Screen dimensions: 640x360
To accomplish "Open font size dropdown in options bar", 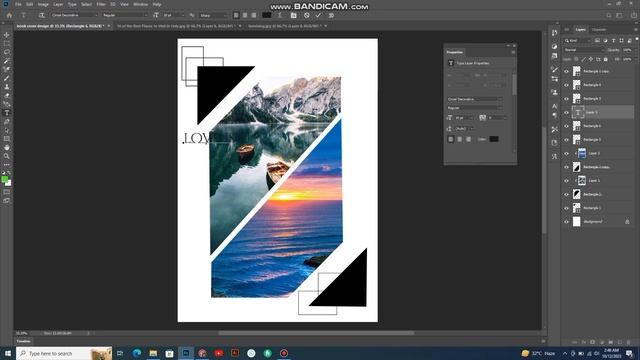I will (x=173, y=15).
